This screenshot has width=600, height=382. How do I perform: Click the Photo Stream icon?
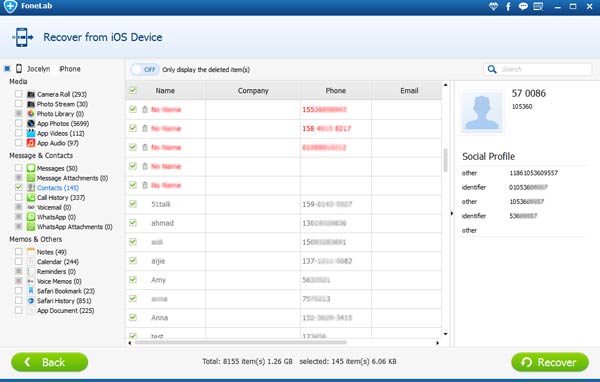(x=31, y=104)
